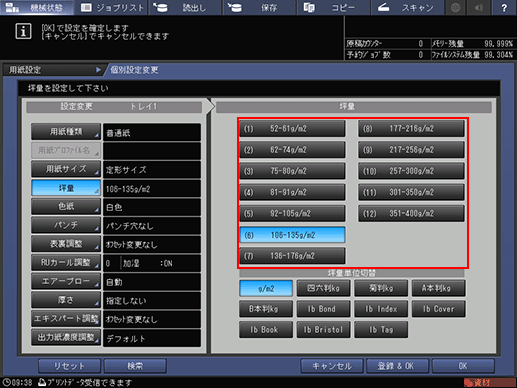The height and width of the screenshot is (388, 517).
Task: Select weight (11) 301-350g/m2
Action: point(411,192)
